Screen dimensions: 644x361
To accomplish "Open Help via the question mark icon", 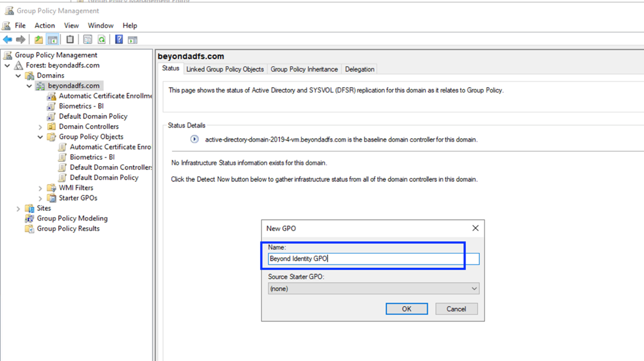I will [119, 40].
